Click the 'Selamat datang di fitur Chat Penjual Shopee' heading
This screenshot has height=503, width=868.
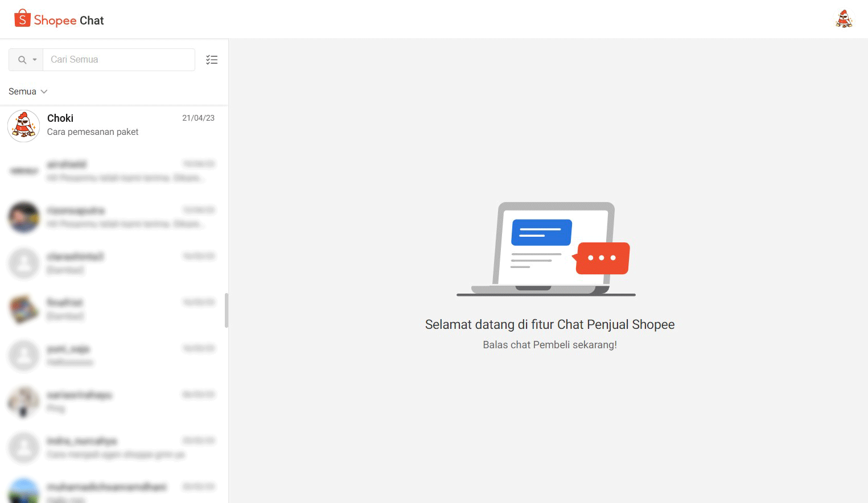pos(550,324)
